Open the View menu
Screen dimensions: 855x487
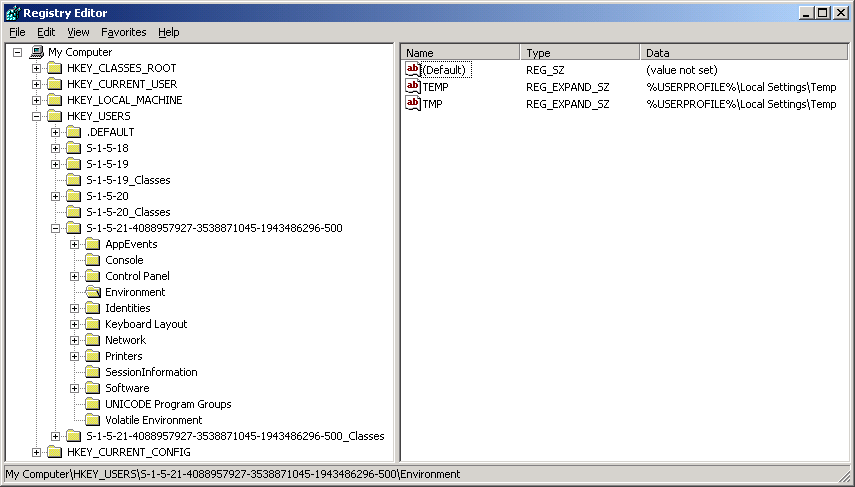point(78,32)
